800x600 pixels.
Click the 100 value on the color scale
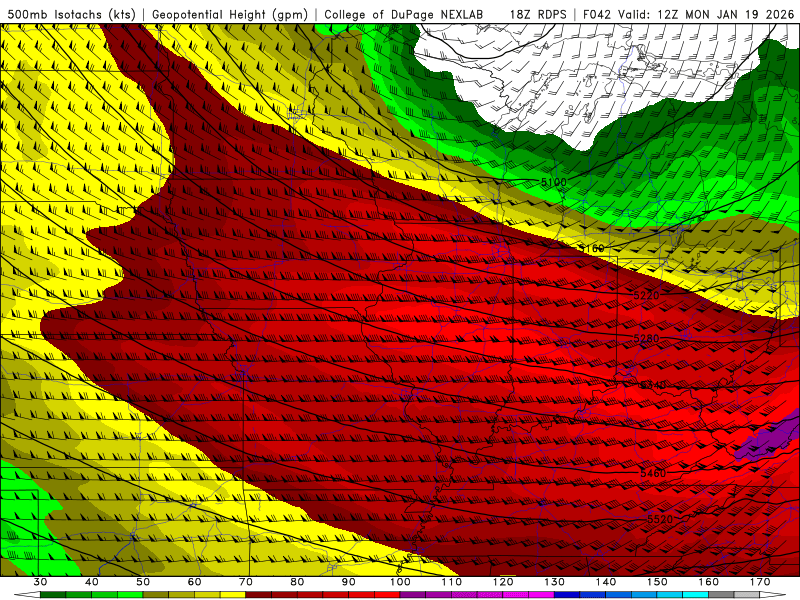pos(400,582)
